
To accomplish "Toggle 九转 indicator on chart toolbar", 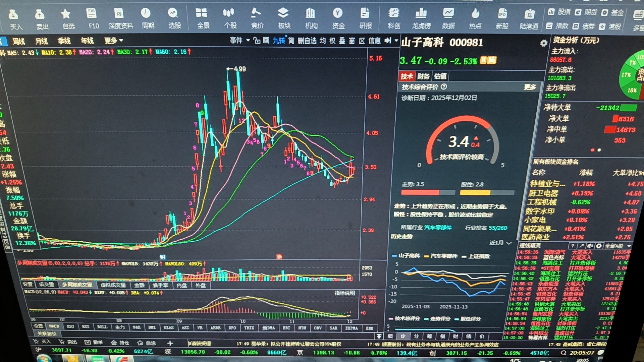I will click(x=278, y=41).
